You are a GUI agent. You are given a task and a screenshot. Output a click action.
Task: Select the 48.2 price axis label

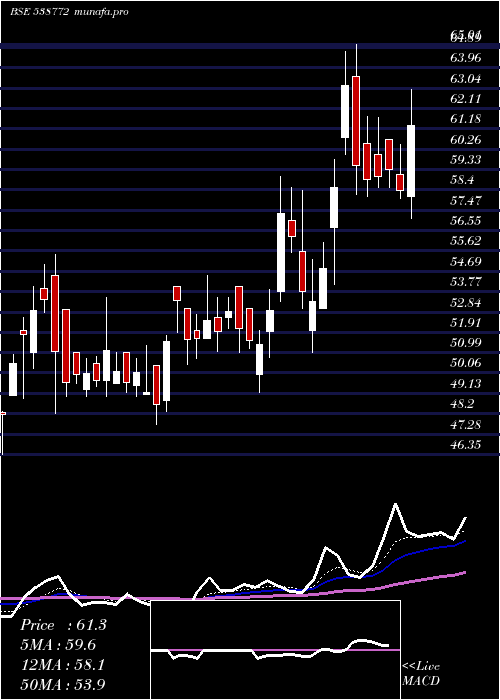pos(463,404)
